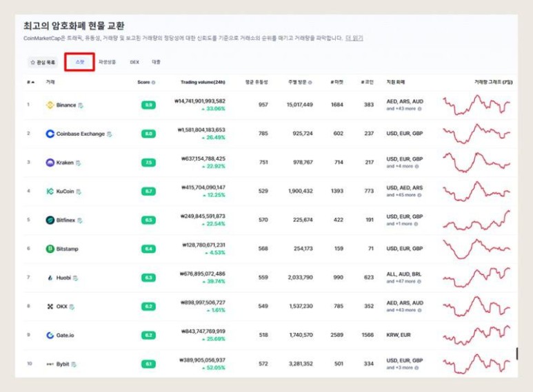533x392 pixels.
Task: Click the Bitfinex 7-day volume graph
Action: click(x=476, y=220)
